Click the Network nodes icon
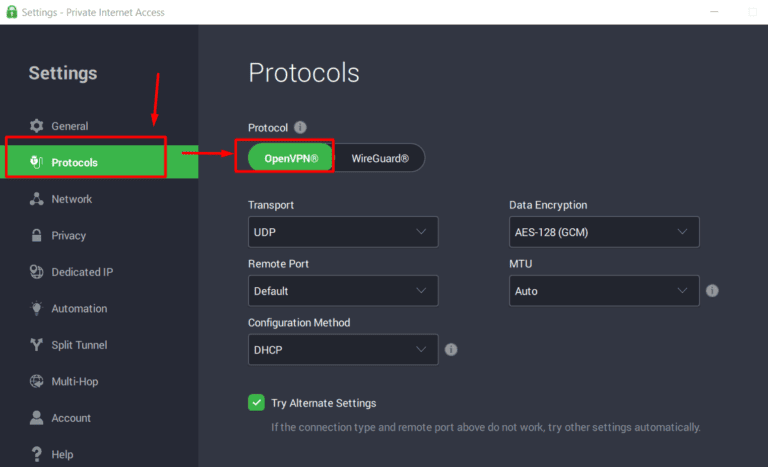This screenshot has width=768, height=467. [x=36, y=199]
